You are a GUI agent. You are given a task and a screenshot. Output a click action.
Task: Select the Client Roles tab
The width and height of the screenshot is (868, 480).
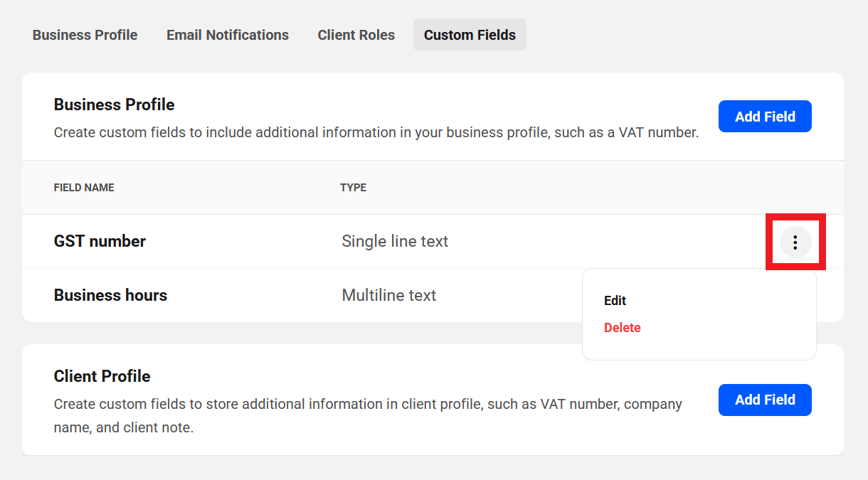356,34
